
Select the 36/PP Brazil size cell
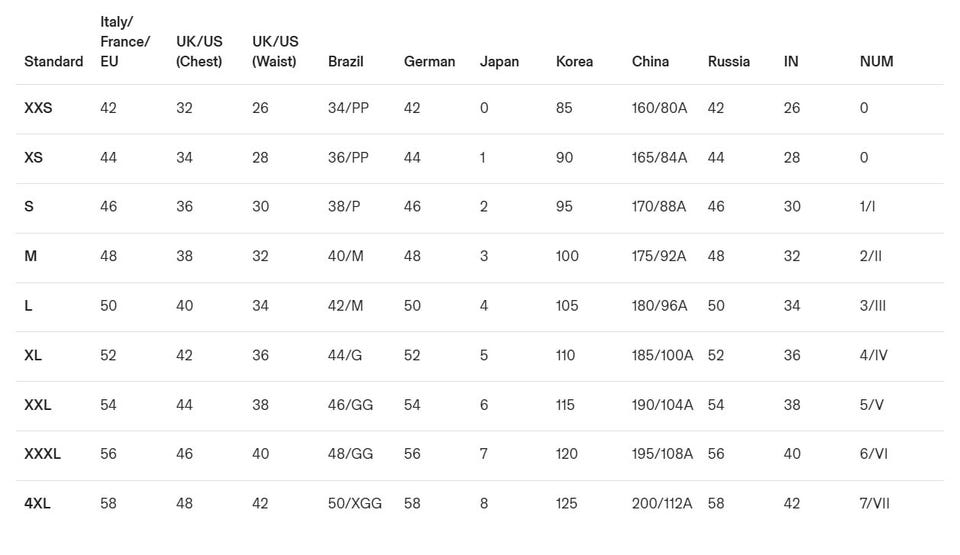(348, 158)
